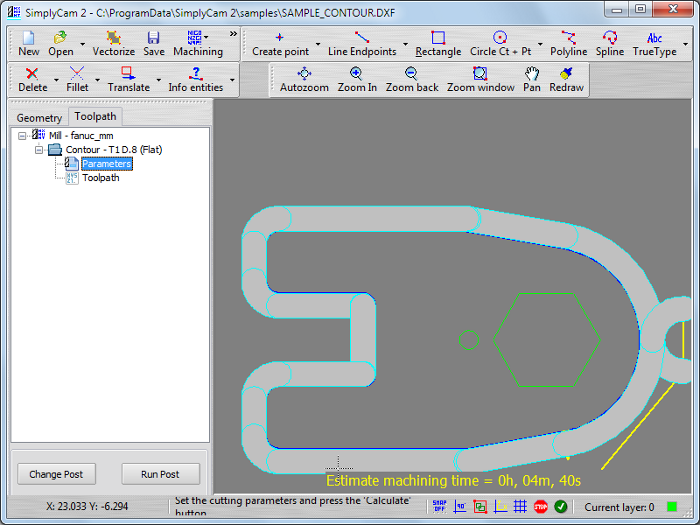Click the green current layer color swatch

point(672,507)
